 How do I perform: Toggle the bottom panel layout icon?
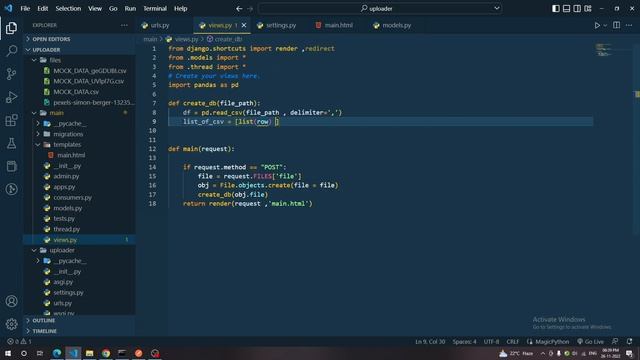click(567, 9)
